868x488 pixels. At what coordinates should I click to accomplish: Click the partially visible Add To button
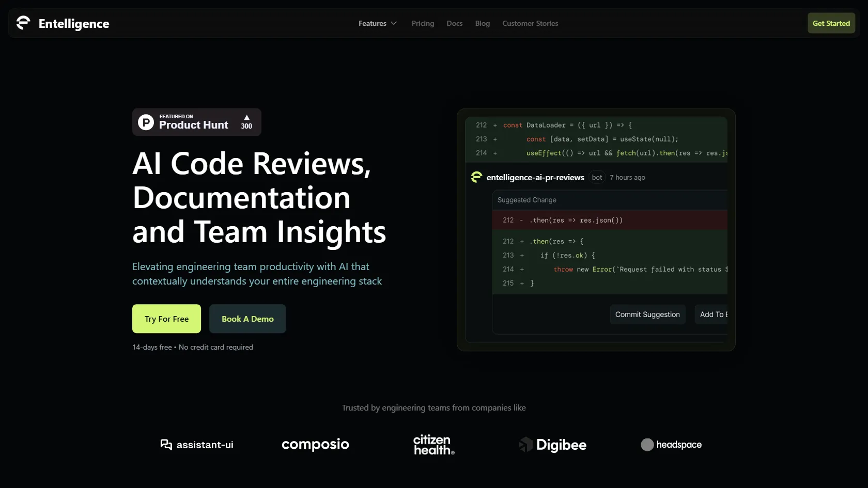pos(711,314)
